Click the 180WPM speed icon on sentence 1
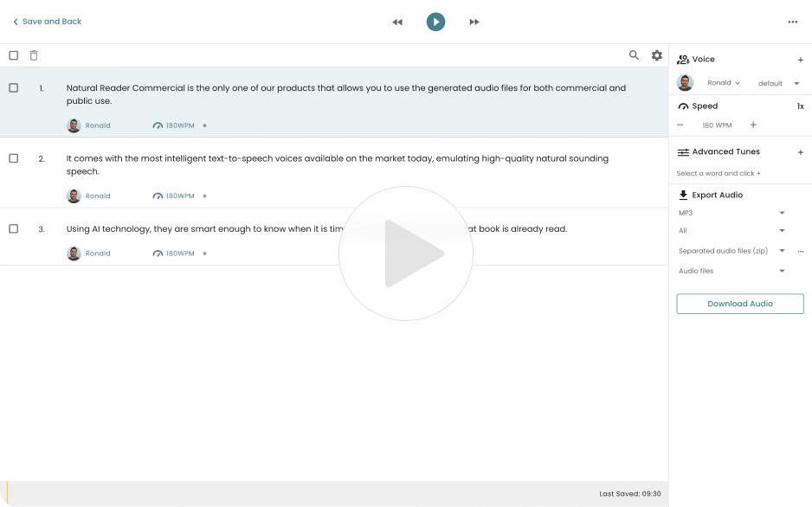 click(158, 125)
